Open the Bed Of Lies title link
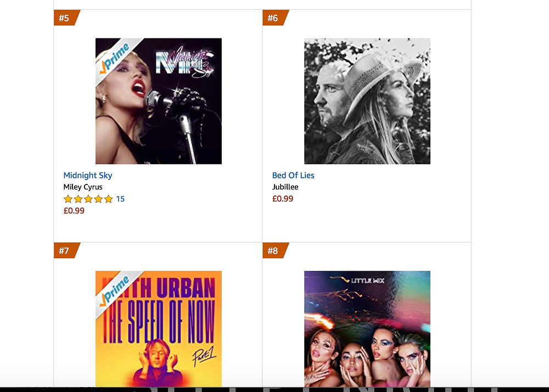This screenshot has width=549, height=392. pyautogui.click(x=293, y=175)
